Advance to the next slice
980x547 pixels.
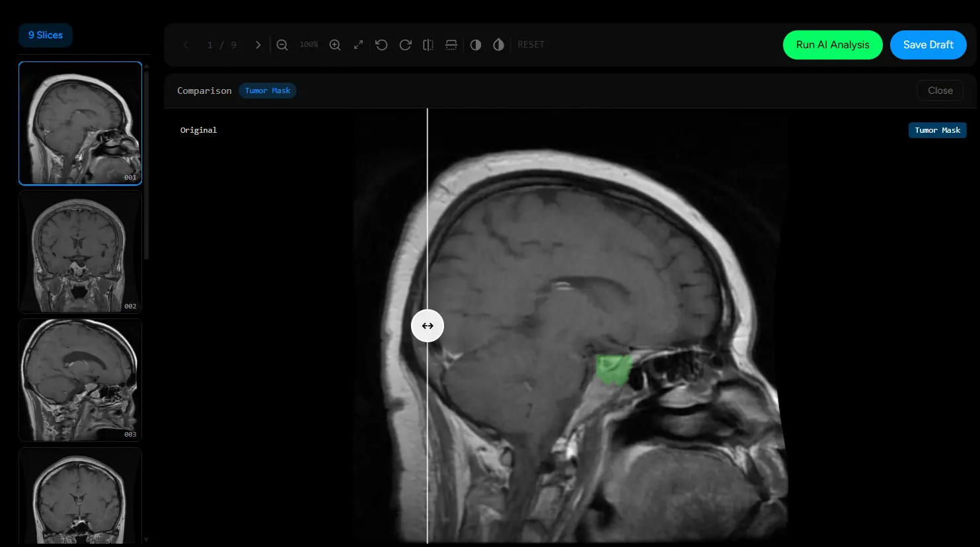coord(258,45)
